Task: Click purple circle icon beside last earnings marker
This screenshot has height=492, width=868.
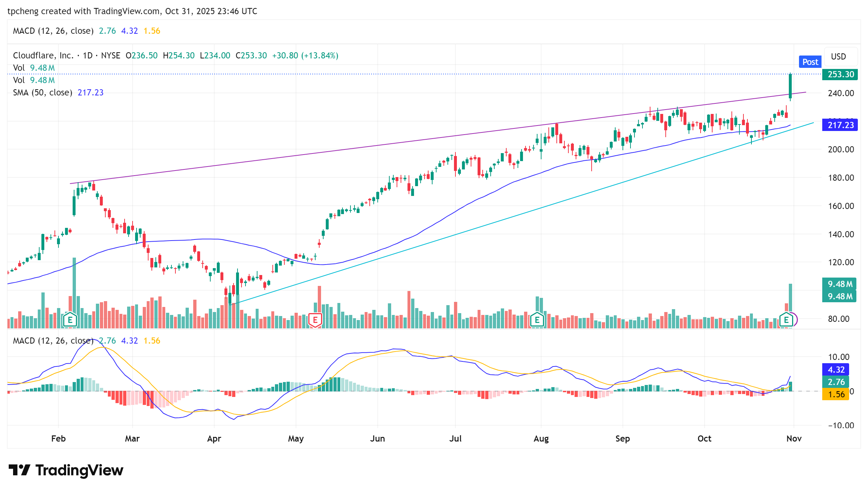Action: pyautogui.click(x=795, y=319)
